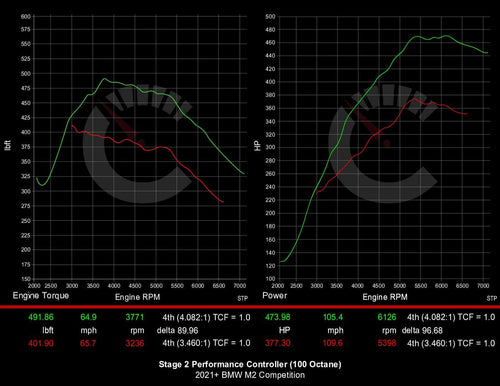Click the green 64.9 mph value
Screen dimensions: 500x386
(x=88, y=317)
